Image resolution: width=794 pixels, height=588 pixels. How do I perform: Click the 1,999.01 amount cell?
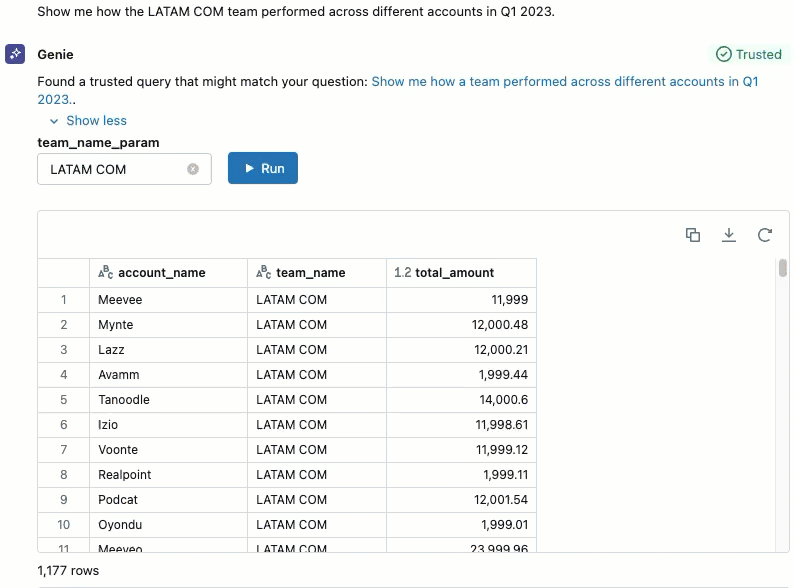[x=461, y=525]
